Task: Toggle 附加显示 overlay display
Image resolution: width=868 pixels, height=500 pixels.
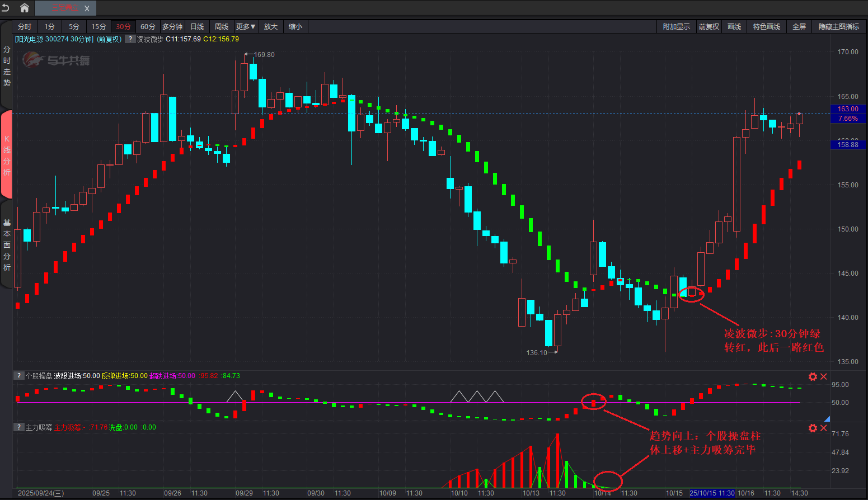Action: (x=676, y=27)
